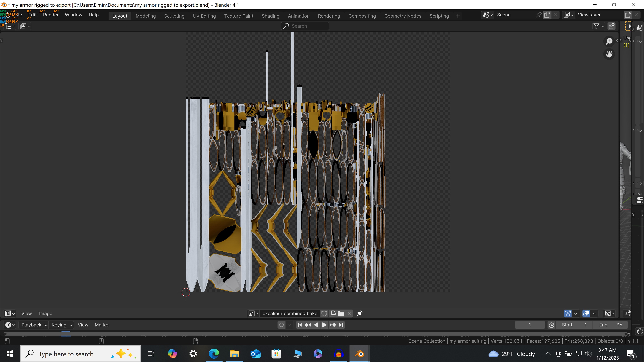Pin the Scene selector
This screenshot has height=362, width=644.
[x=539, y=15]
